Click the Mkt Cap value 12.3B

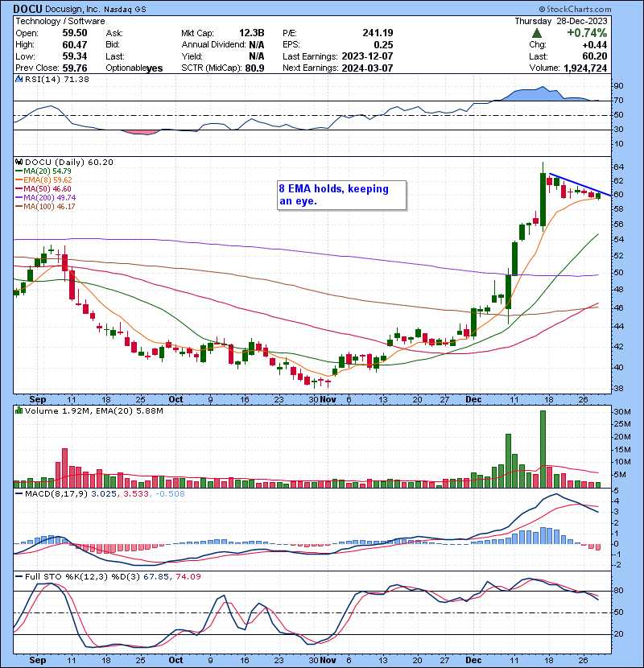[x=251, y=33]
